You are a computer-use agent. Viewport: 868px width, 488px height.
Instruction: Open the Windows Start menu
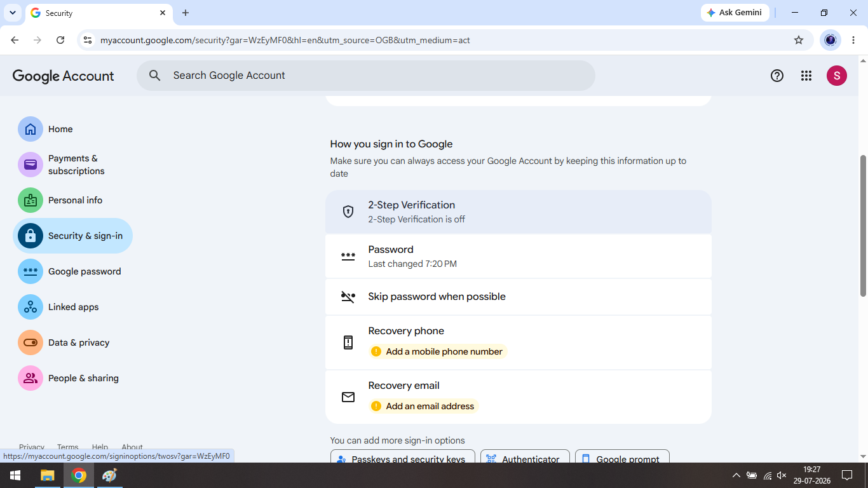coord(15,475)
